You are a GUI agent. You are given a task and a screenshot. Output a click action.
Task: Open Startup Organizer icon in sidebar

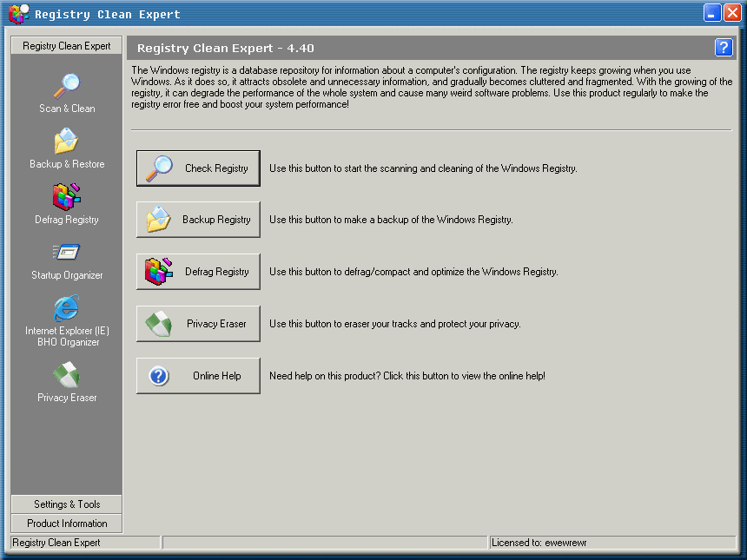click(x=66, y=252)
